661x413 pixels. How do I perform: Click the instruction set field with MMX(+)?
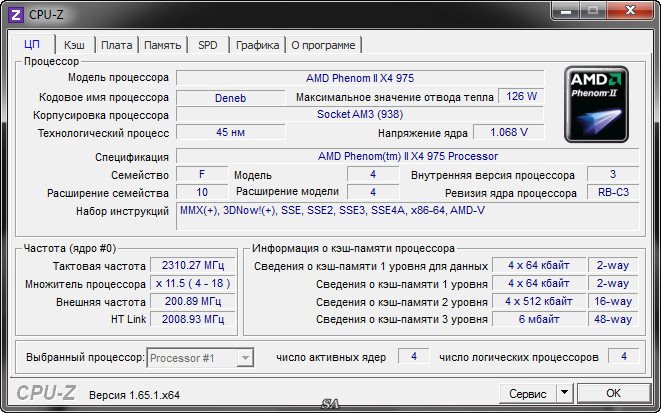408,216
